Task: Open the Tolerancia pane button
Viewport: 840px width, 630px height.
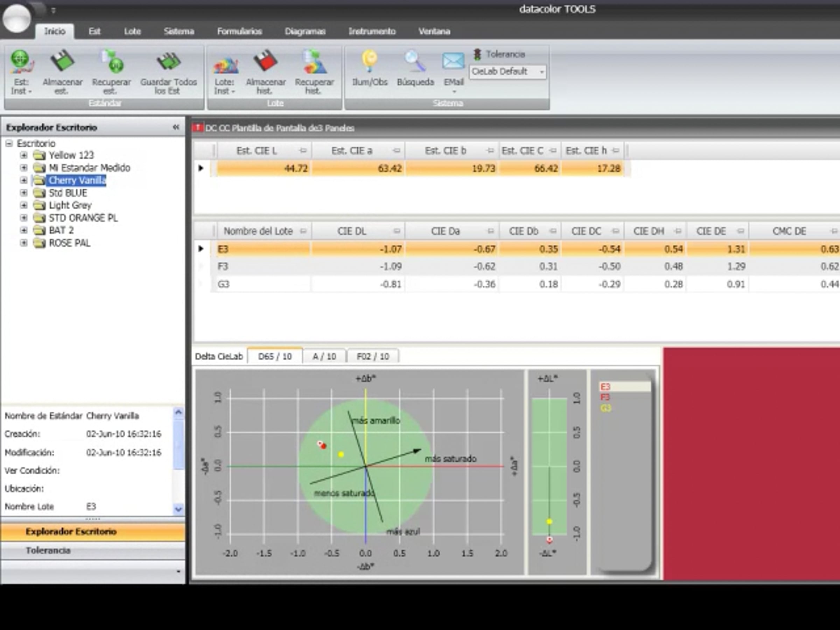Action: click(x=48, y=551)
